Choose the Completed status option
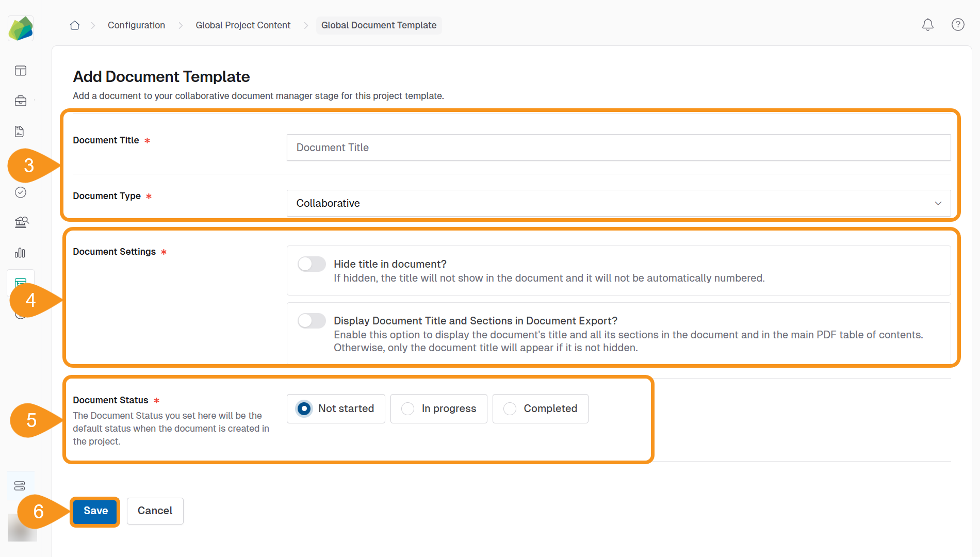The width and height of the screenshot is (980, 557). coord(510,409)
